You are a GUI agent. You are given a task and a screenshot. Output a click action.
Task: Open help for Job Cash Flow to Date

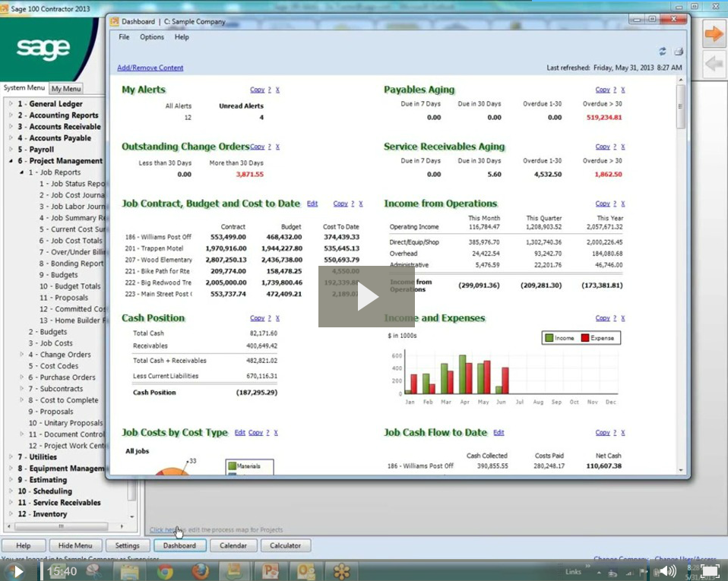tap(615, 432)
